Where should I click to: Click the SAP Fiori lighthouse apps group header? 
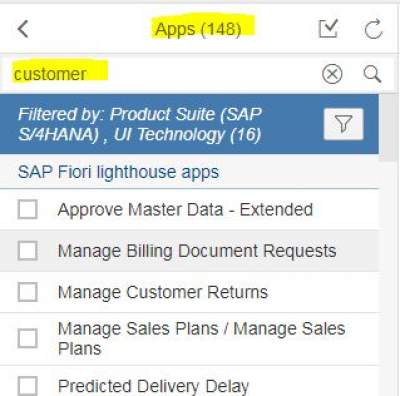click(189, 172)
